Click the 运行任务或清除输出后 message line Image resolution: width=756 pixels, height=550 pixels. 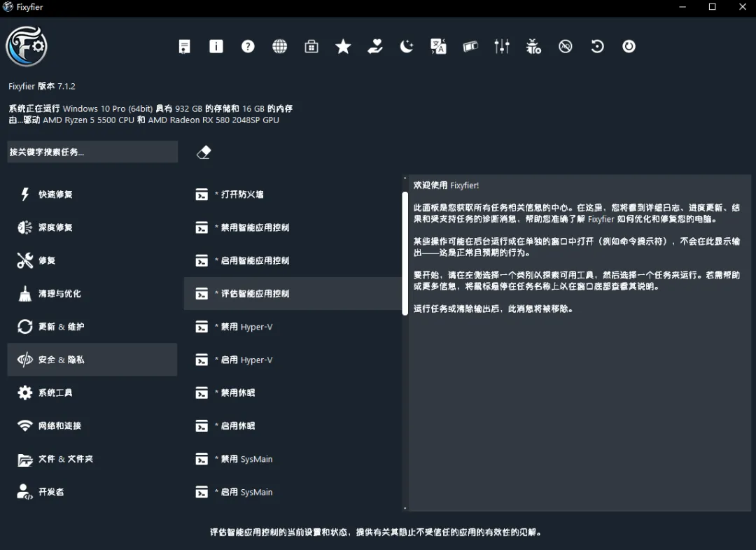click(493, 309)
